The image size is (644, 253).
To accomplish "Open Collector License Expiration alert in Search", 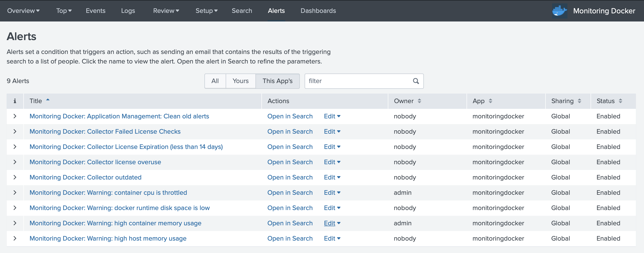I will pyautogui.click(x=290, y=147).
